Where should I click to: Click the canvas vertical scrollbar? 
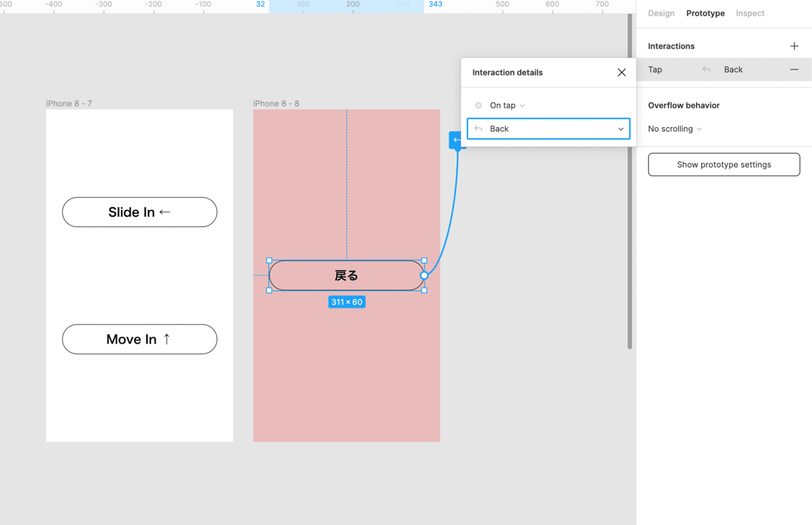tap(629, 190)
